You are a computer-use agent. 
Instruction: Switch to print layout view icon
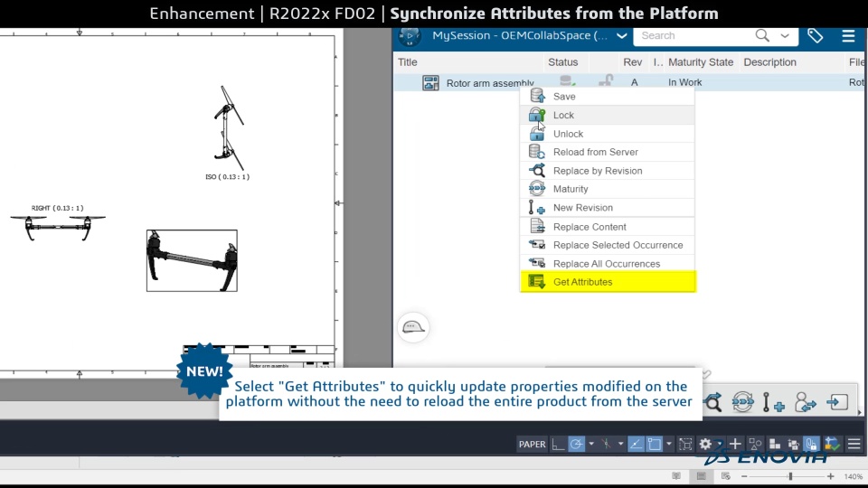click(x=701, y=476)
